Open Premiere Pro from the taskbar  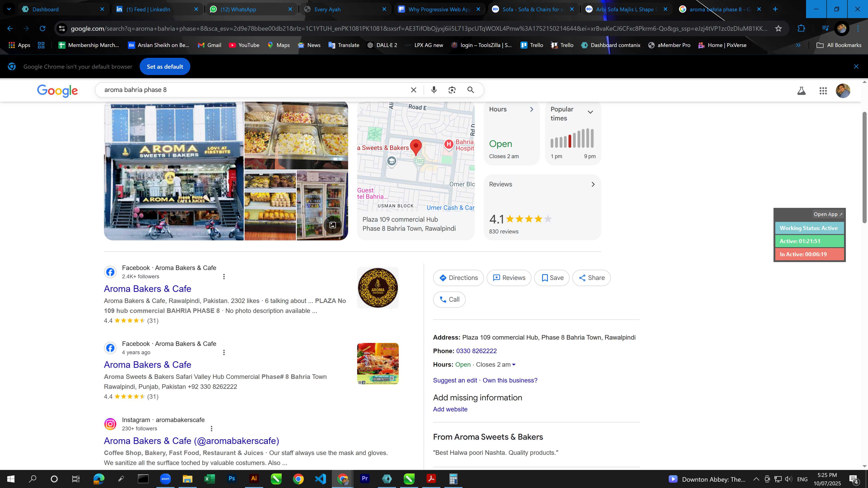[365, 479]
